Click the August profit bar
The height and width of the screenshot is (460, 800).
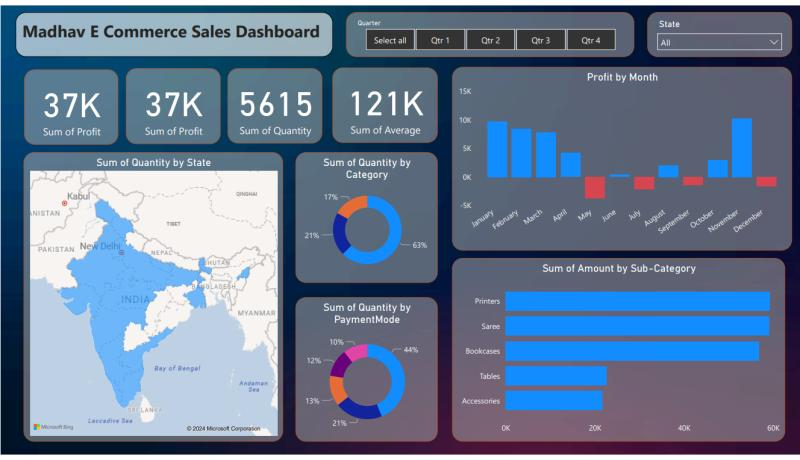668,171
